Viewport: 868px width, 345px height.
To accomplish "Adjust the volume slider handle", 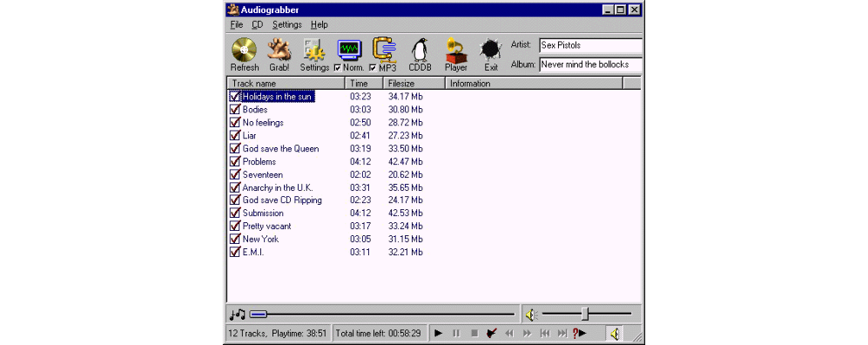I will click(x=585, y=315).
